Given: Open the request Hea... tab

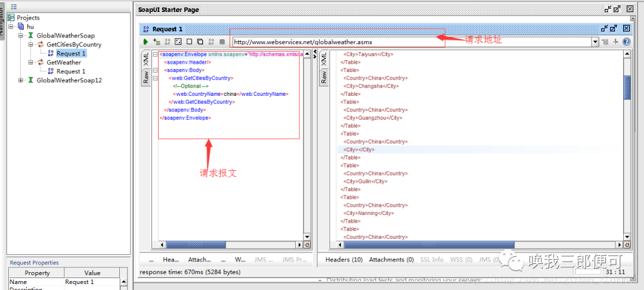Looking at the screenshot, I should (x=171, y=260).
